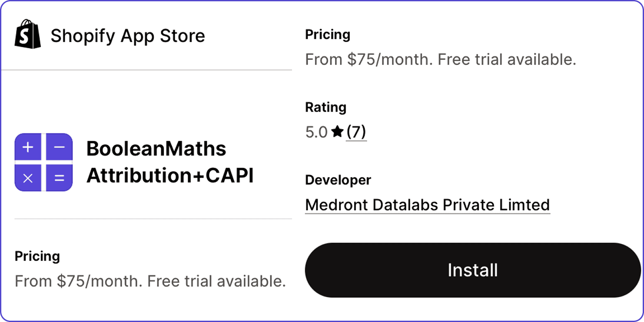Click the multiply symbol in the app icon
Screen dimensions: 644x322
click(27, 177)
